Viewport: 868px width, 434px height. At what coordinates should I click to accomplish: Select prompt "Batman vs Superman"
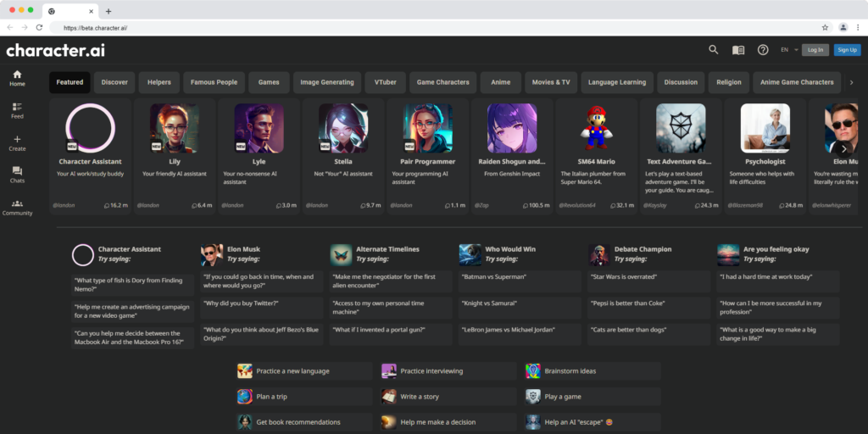click(520, 281)
